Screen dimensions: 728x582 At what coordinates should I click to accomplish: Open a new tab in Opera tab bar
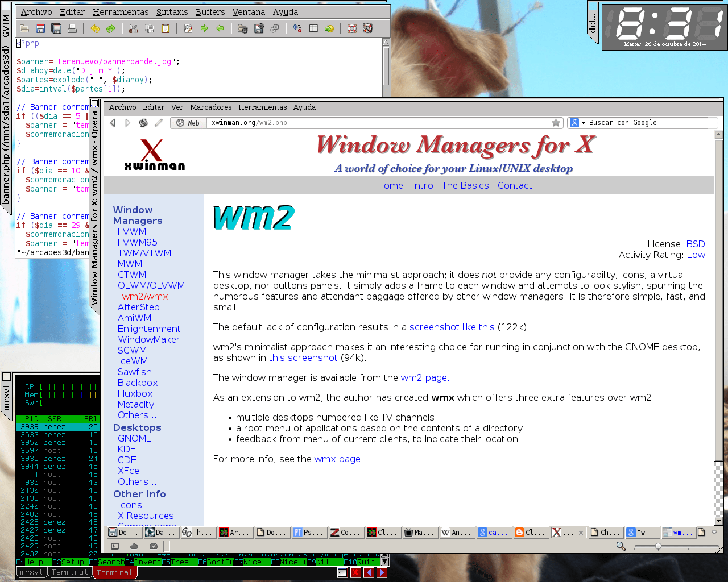701,533
